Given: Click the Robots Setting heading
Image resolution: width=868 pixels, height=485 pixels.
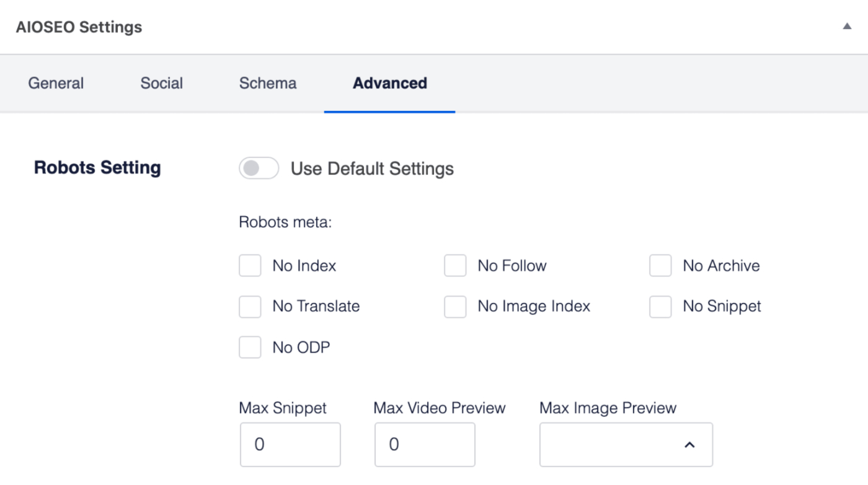Looking at the screenshot, I should click(x=97, y=168).
